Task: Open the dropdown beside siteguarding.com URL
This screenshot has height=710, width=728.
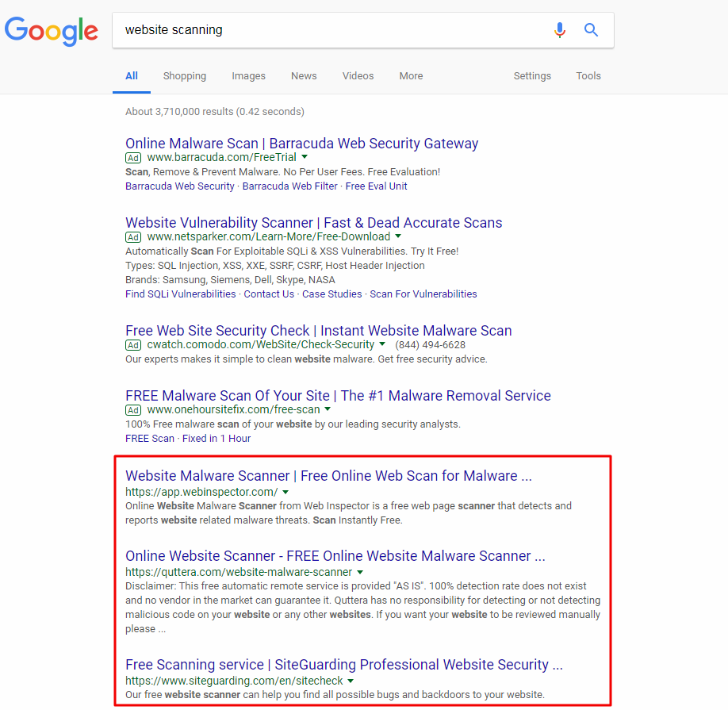Action: point(350,680)
